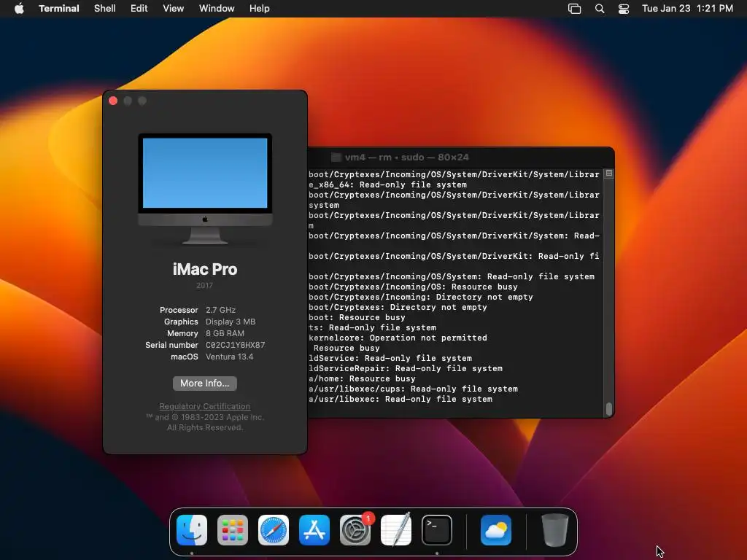Open Finder from the Dock
Screen dimensions: 747x560
[192, 530]
